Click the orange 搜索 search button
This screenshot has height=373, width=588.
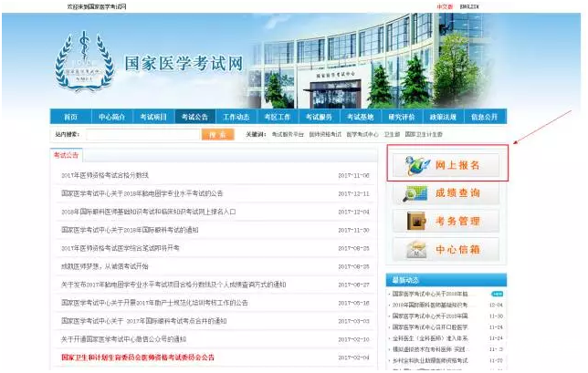tap(215, 134)
